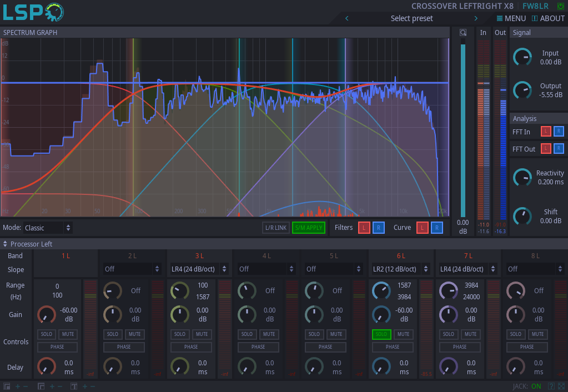Click the Reactivity knob
The height and width of the screenshot is (392, 568).
(522, 178)
